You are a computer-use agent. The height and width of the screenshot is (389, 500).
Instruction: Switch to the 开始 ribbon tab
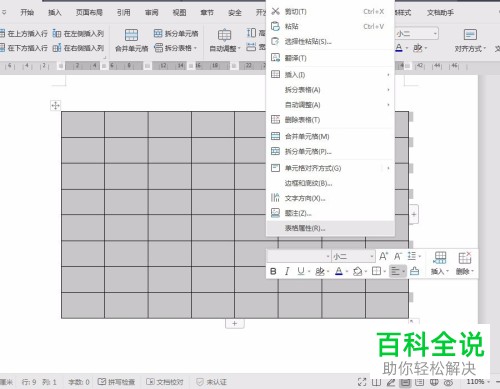point(27,13)
